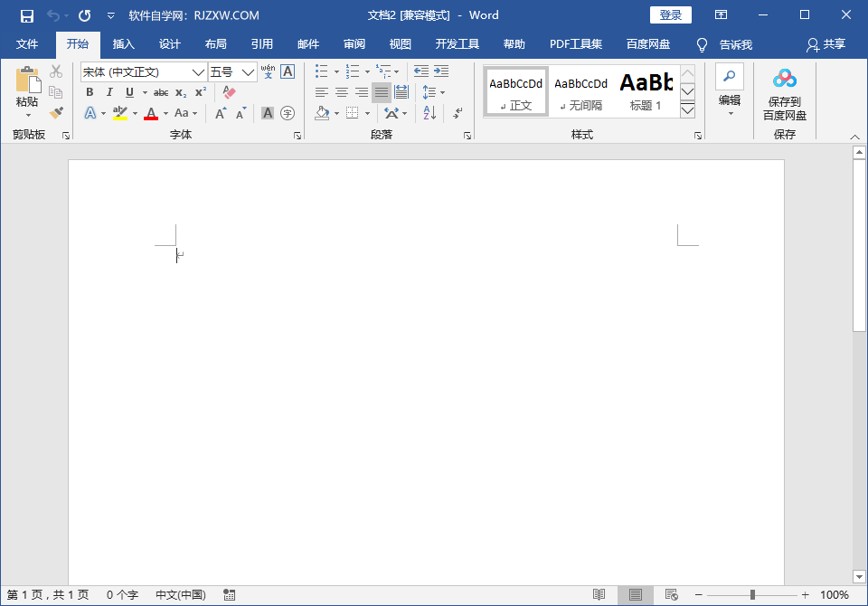Toggle bold formatting
868x606 pixels.
click(90, 91)
